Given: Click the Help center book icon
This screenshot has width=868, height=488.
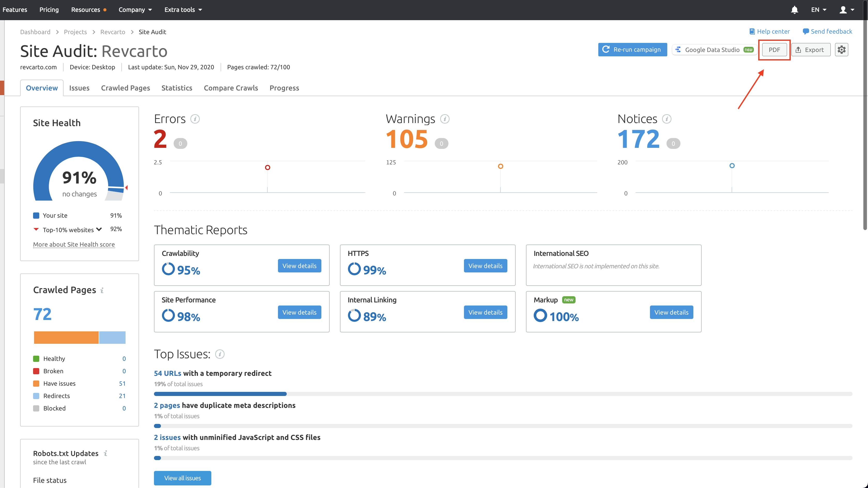Looking at the screenshot, I should pos(752,31).
